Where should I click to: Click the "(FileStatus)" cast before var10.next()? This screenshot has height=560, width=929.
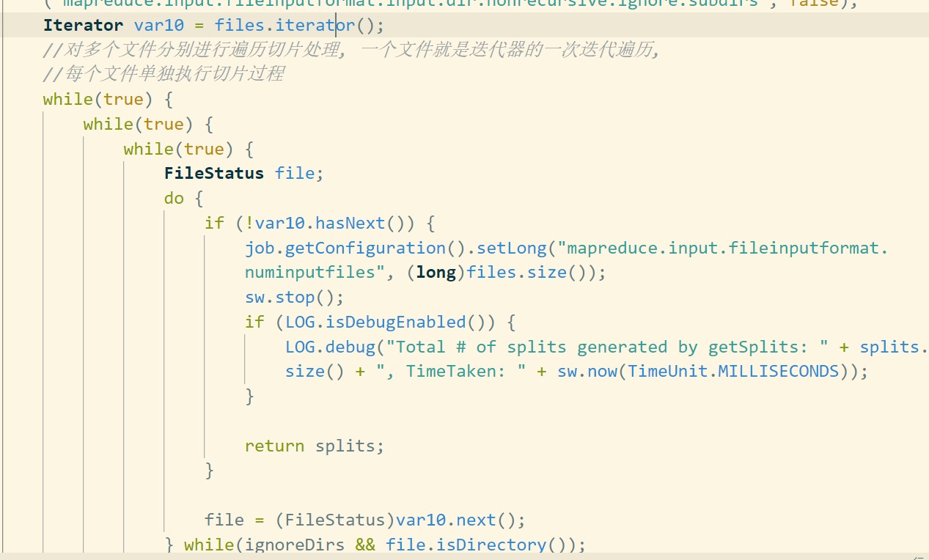335,520
